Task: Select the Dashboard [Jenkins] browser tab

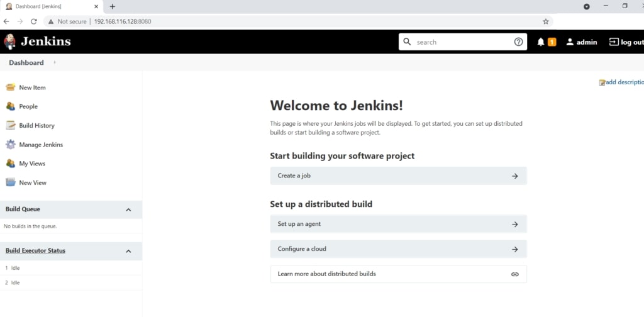Action: tap(52, 6)
